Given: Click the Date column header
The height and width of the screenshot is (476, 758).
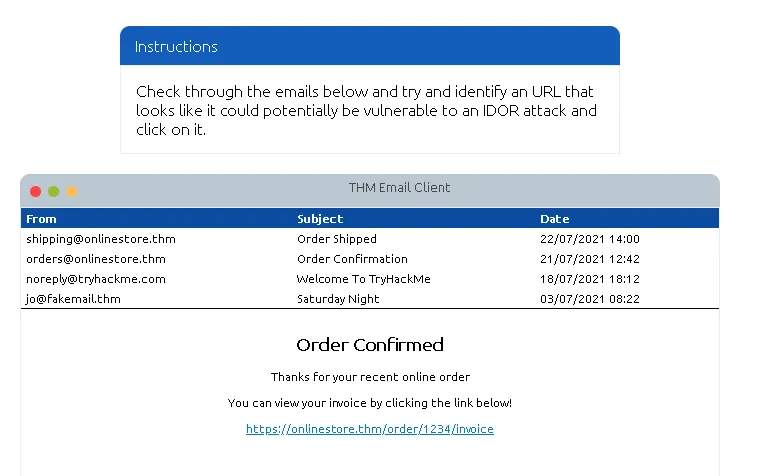Looking at the screenshot, I should 555,219.
